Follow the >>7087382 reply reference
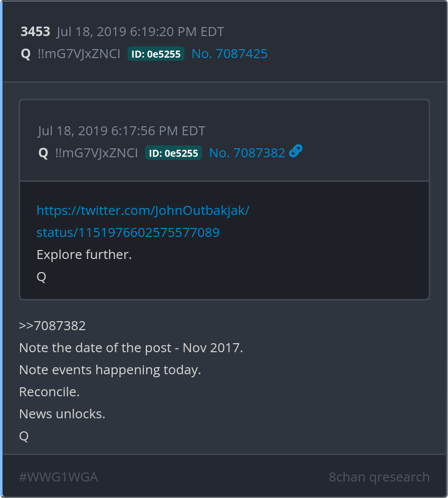This screenshot has width=448, height=498. 52,326
